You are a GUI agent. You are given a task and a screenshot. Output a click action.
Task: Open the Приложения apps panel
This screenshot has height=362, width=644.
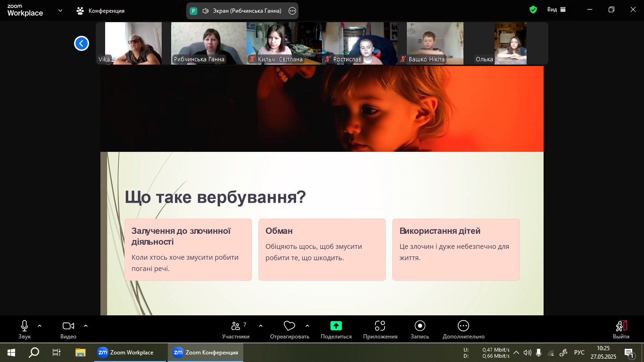380,329
